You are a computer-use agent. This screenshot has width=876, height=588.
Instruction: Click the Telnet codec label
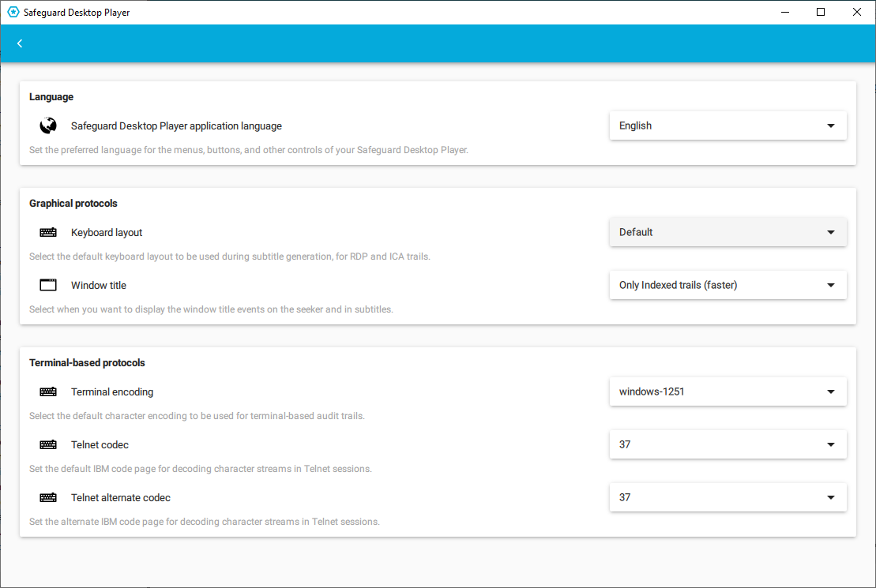[100, 445]
